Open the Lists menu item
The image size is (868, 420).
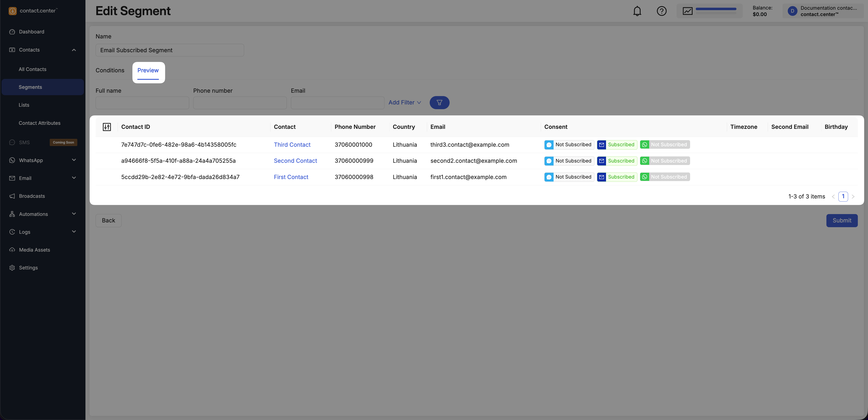pos(24,105)
